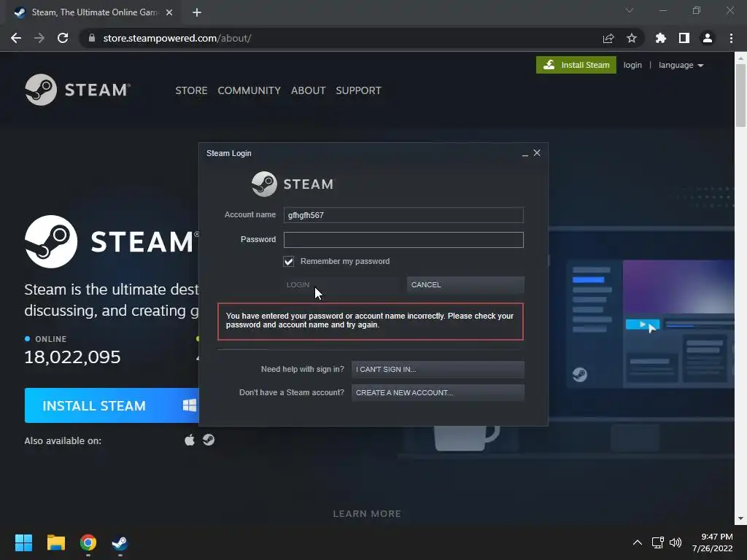Open the language dropdown

click(681, 65)
